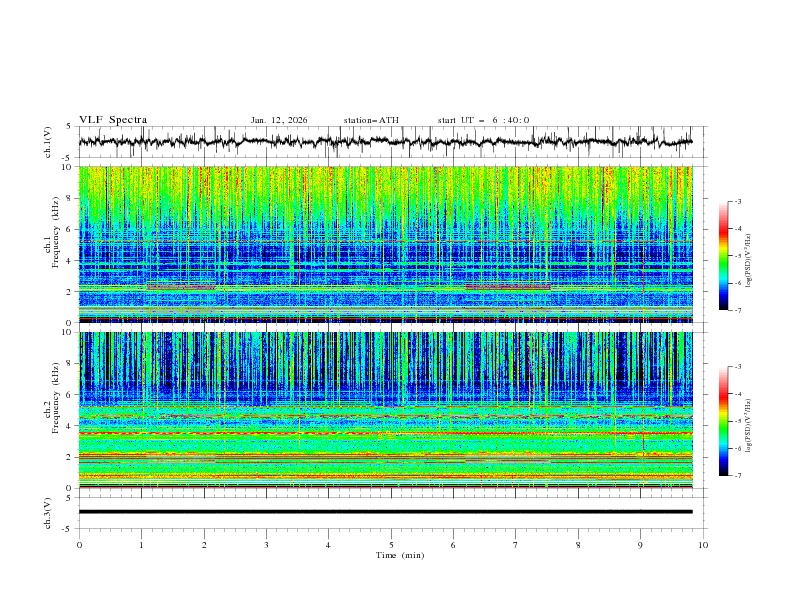The width and height of the screenshot is (792, 612).
Task: Click the "10" label on time axis
Action: (703, 545)
